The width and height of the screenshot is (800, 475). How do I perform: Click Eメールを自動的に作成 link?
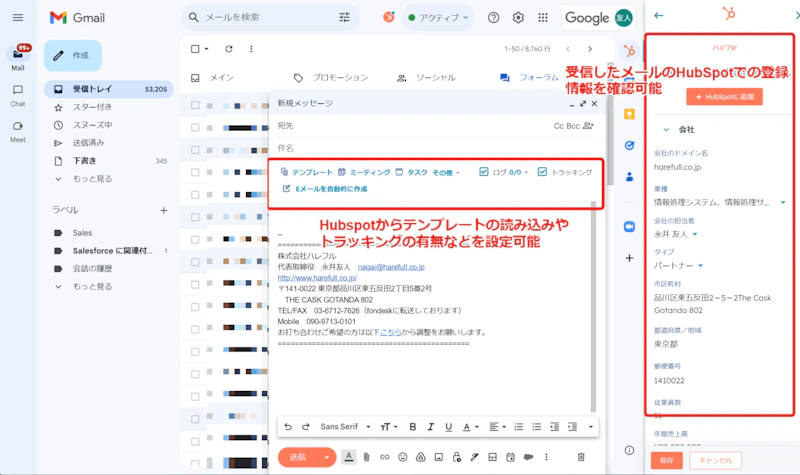tap(325, 189)
